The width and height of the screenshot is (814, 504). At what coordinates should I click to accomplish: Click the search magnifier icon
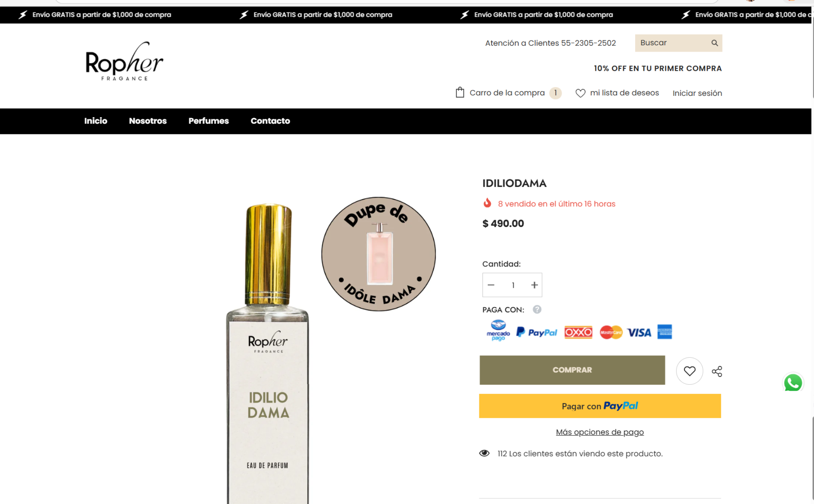(x=714, y=43)
